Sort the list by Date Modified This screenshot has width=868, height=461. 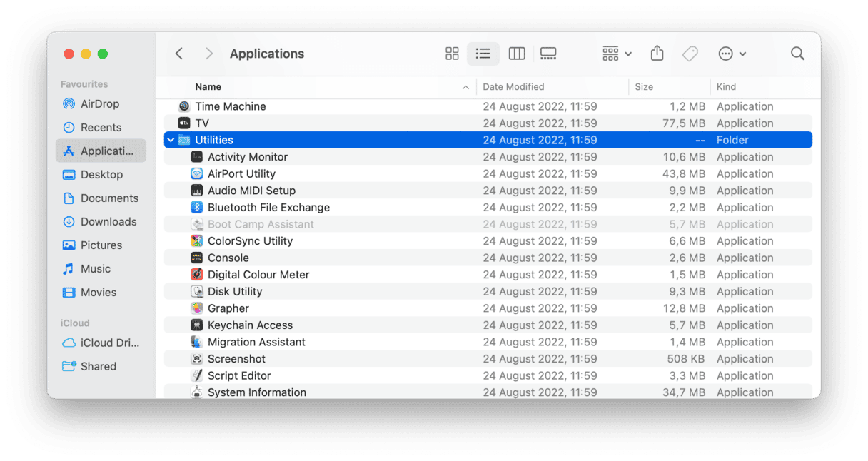[x=513, y=87]
